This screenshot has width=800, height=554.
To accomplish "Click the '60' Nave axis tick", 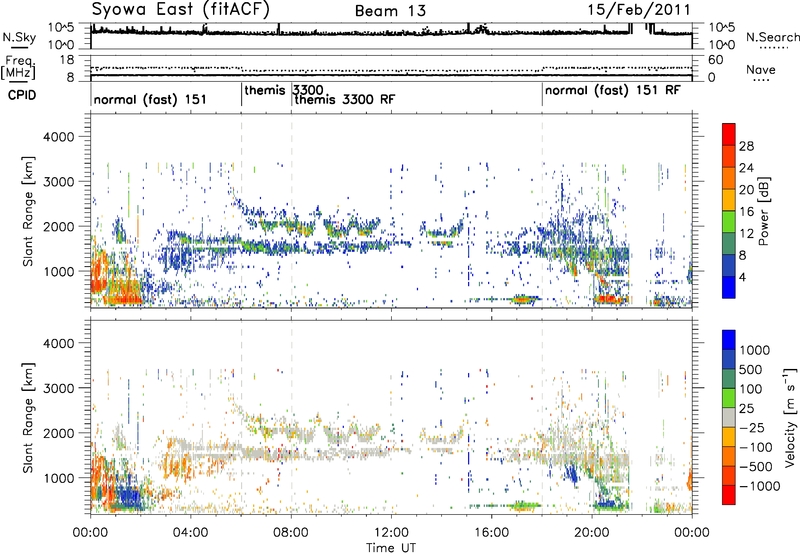I will 716,60.
